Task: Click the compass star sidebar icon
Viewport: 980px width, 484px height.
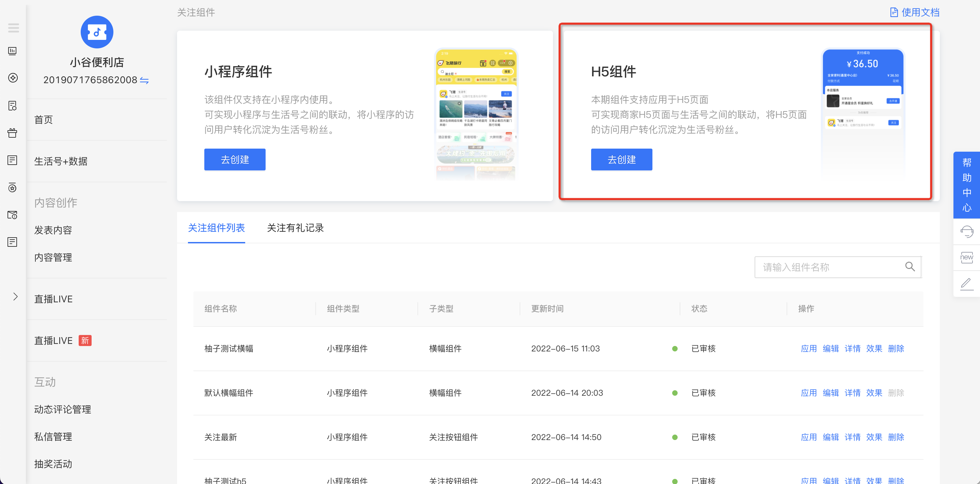Action: [13, 78]
